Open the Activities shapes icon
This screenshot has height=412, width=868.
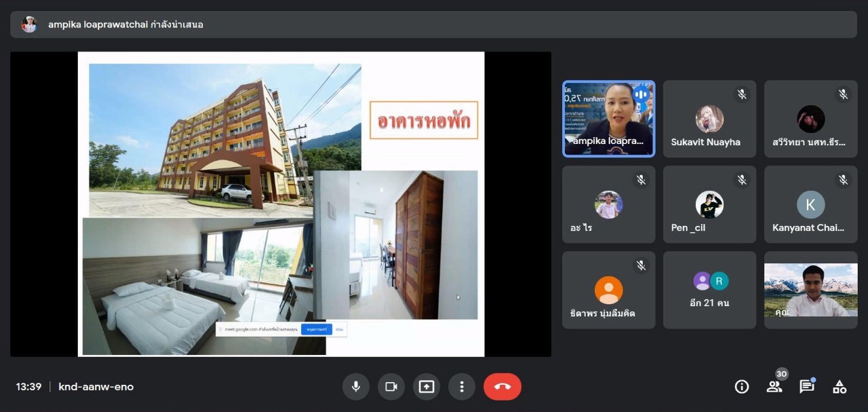point(840,387)
